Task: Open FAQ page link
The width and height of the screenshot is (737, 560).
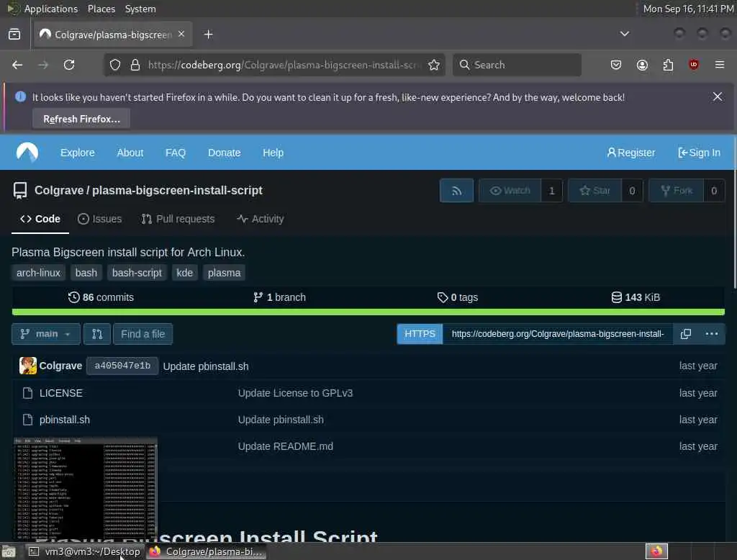Action: click(x=176, y=153)
